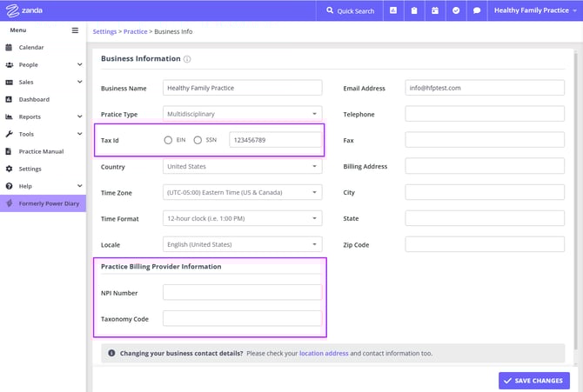This screenshot has height=392, width=583.
Task: Follow the location address link
Action: 324,354
